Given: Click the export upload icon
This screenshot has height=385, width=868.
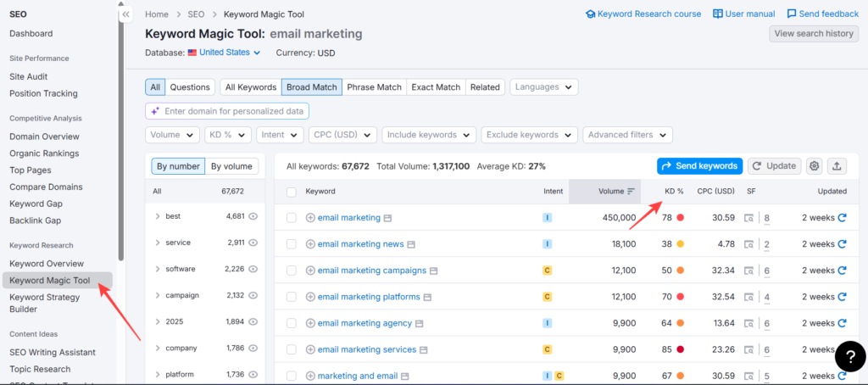Looking at the screenshot, I should (x=837, y=165).
